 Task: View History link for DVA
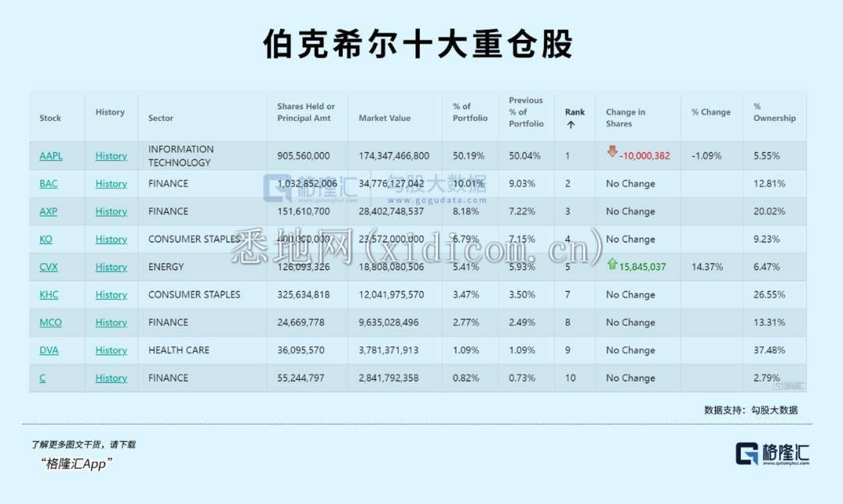click(x=112, y=350)
